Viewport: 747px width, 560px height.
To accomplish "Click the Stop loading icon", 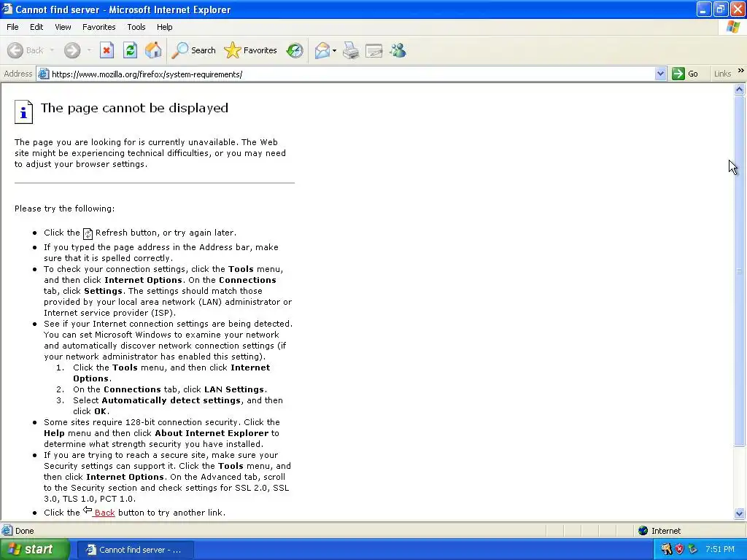I will click(107, 50).
